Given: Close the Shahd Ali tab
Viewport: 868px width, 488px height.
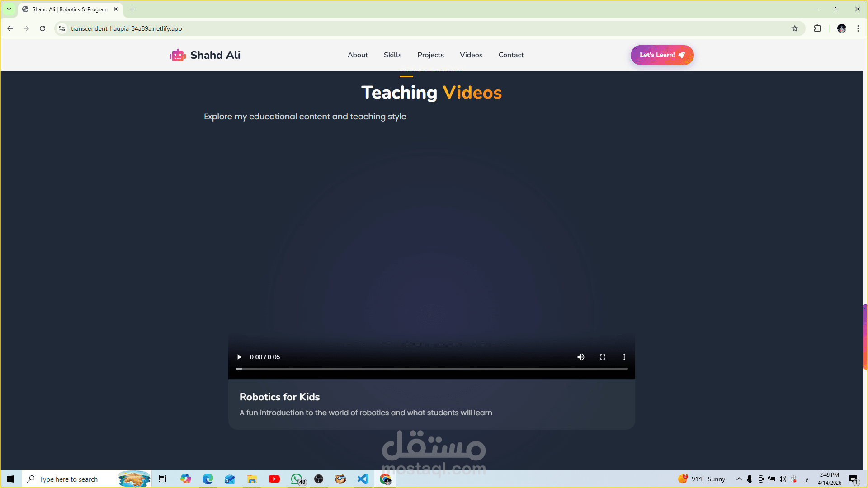Looking at the screenshot, I should [116, 9].
